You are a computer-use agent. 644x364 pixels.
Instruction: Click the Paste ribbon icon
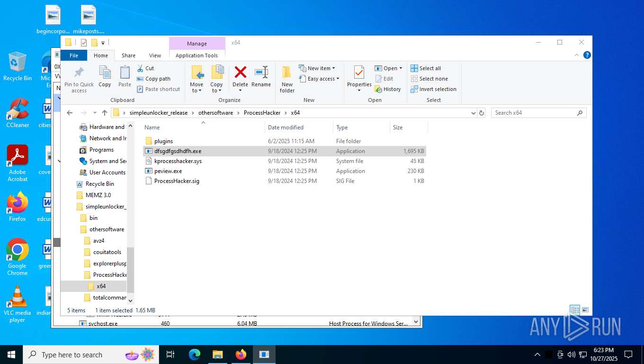pyautogui.click(x=125, y=77)
